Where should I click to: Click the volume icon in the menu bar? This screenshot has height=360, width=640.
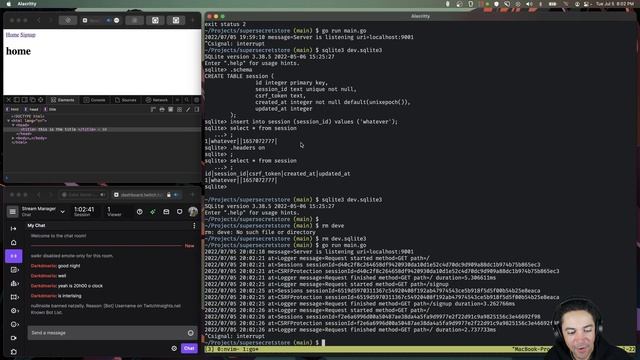[x=529, y=4]
